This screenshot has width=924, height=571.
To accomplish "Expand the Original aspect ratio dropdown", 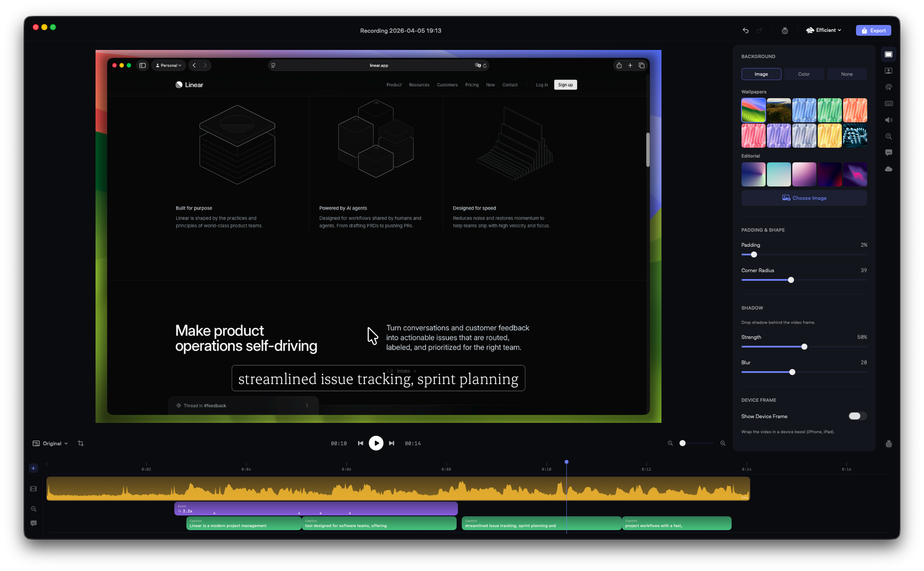I will pos(51,444).
